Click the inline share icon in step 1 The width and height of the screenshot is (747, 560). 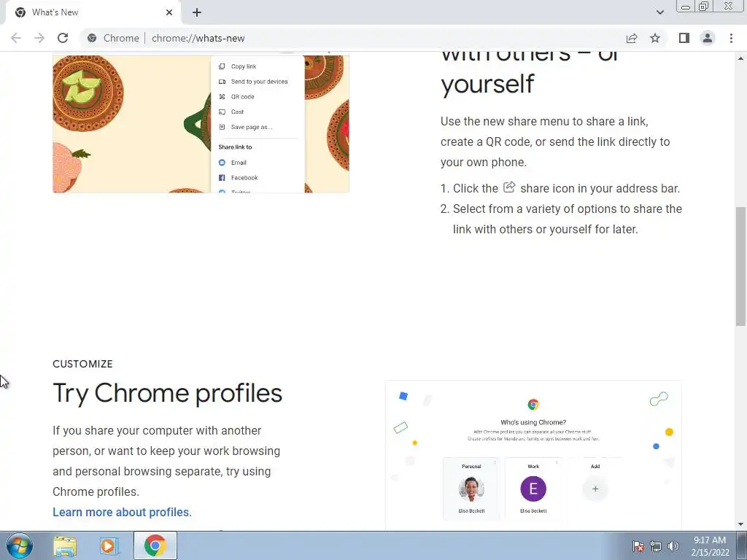(x=509, y=187)
